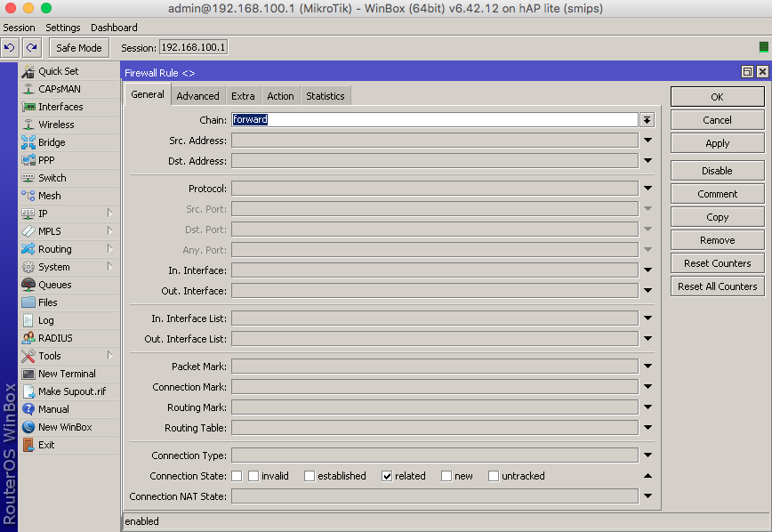Open the Queues sidebar item
772x532 pixels.
(69, 285)
